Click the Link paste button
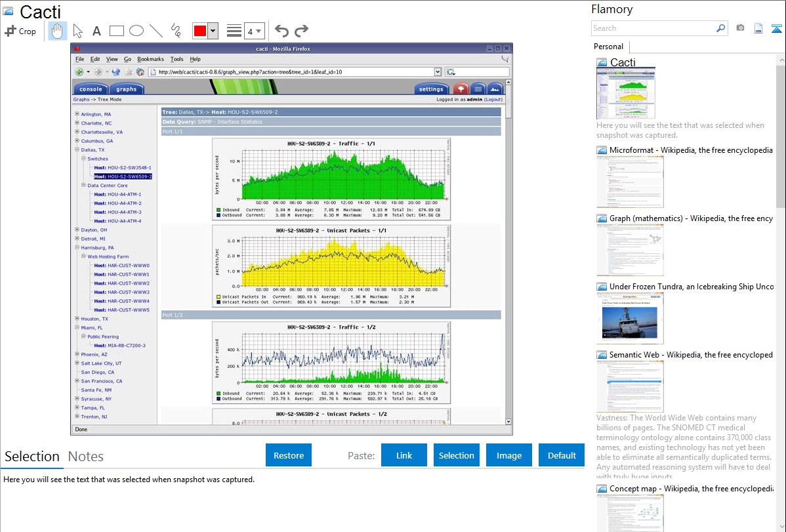This screenshot has width=786, height=532. point(404,455)
